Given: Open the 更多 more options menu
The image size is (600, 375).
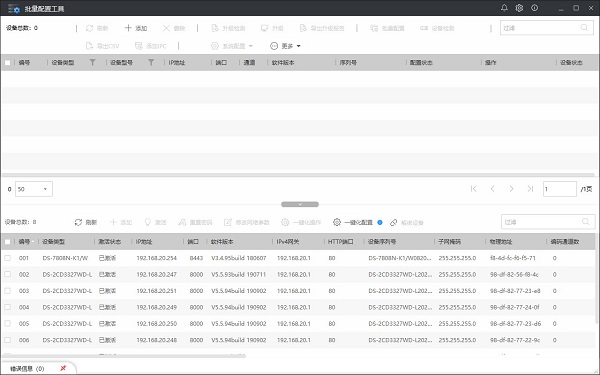Looking at the screenshot, I should pyautogui.click(x=285, y=46).
